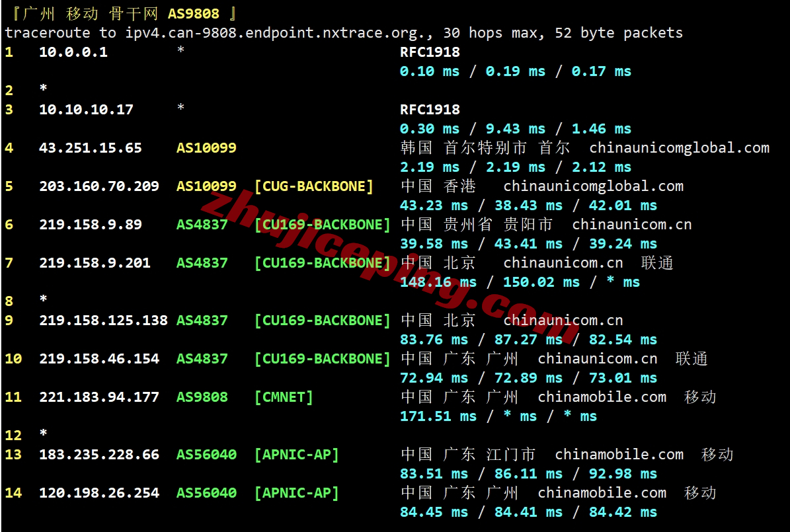
Task: Select the header text AS9808
Action: [x=194, y=14]
